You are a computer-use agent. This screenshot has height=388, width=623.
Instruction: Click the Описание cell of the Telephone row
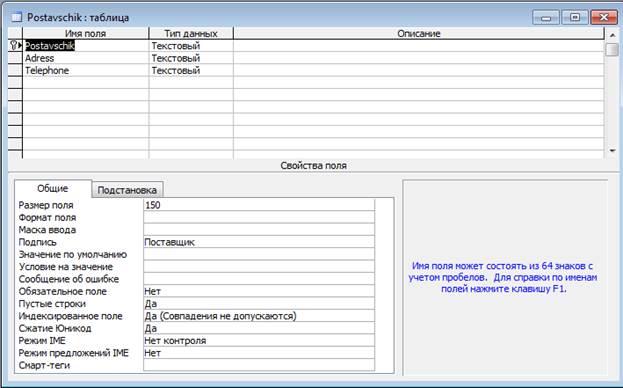[419, 70]
